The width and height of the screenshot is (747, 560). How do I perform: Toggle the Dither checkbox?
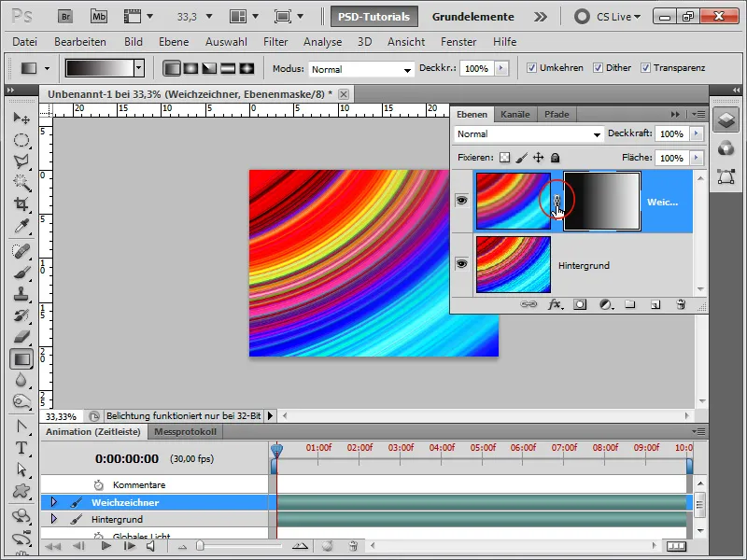coord(598,67)
